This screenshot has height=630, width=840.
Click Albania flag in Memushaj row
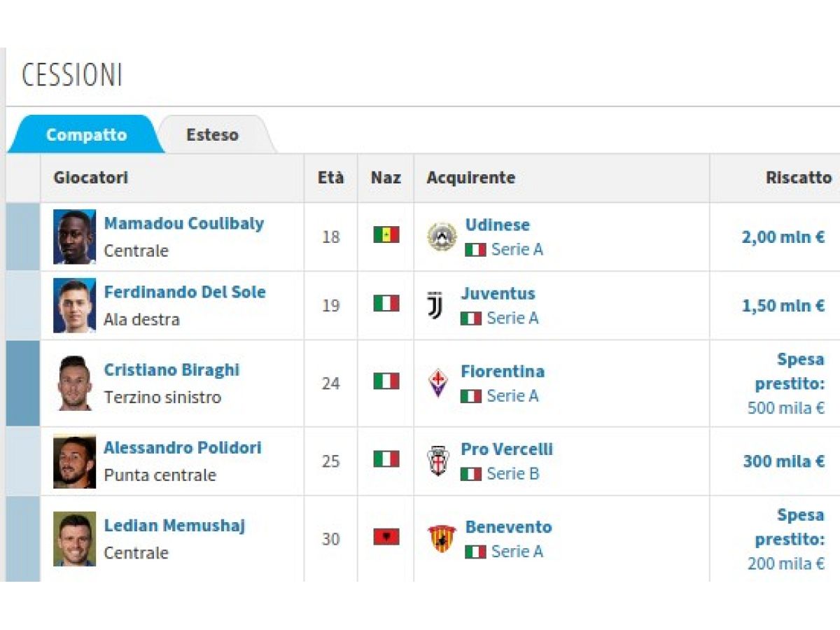[x=386, y=537]
